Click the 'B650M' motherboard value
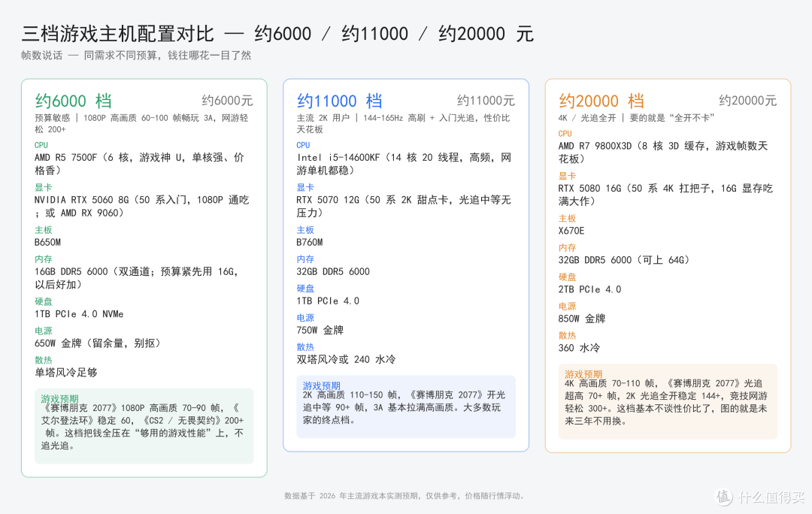Viewport: 812px width, 514px height. (x=47, y=242)
